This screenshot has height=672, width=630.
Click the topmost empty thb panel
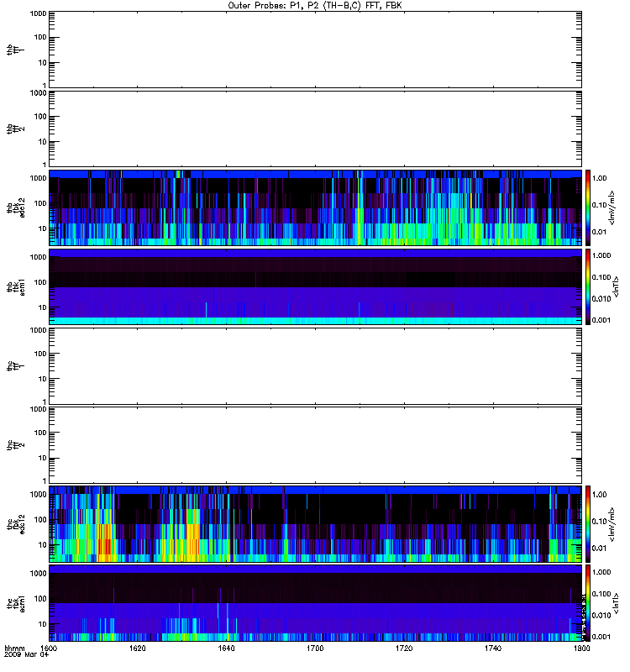315,50
